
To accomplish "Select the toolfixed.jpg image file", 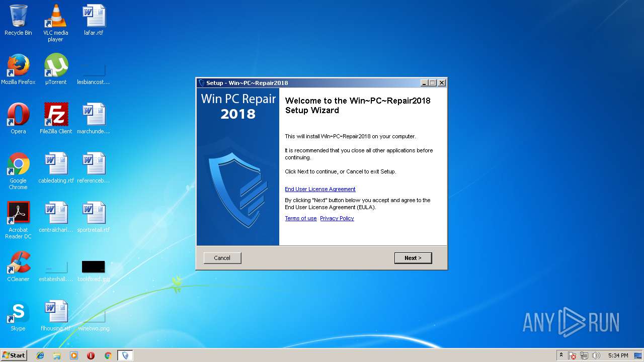I will (94, 270).
